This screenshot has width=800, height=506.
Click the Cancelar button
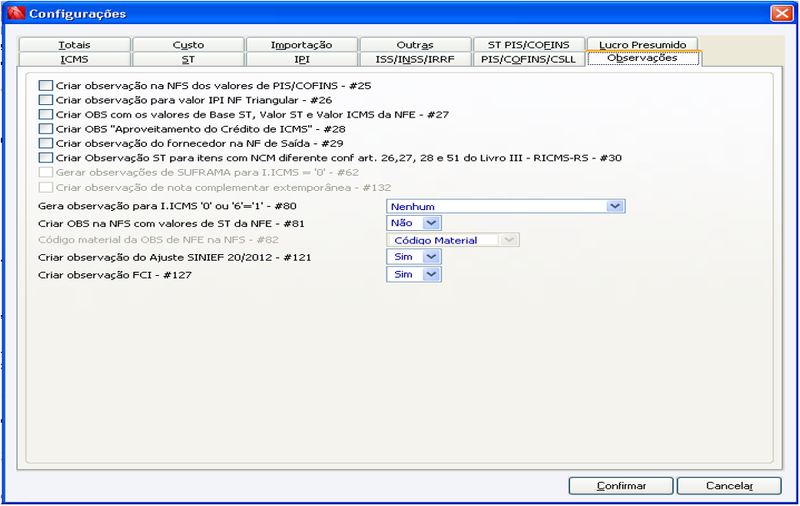click(x=729, y=486)
